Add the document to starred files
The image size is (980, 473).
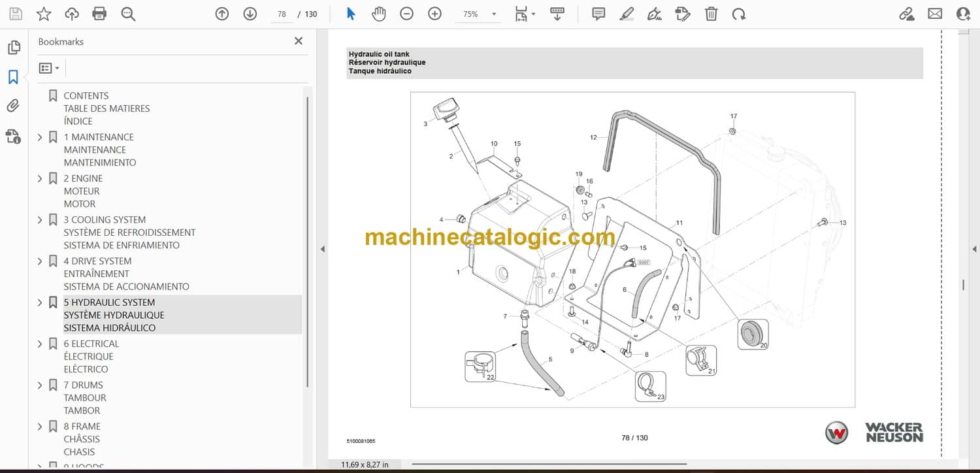[x=44, y=14]
